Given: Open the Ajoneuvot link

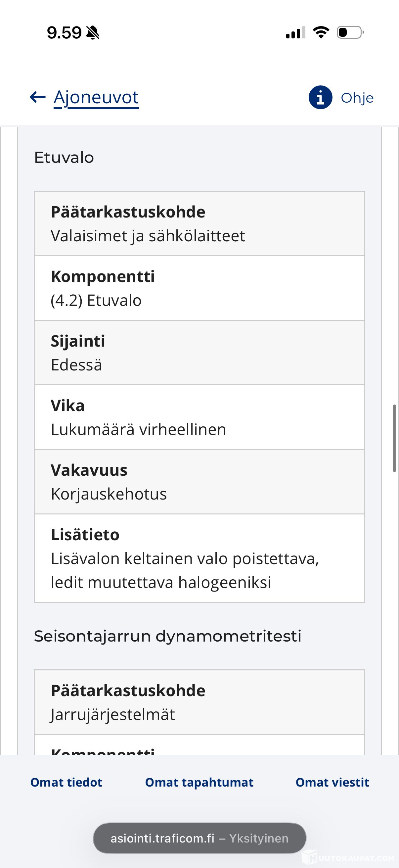Looking at the screenshot, I should click(x=96, y=98).
